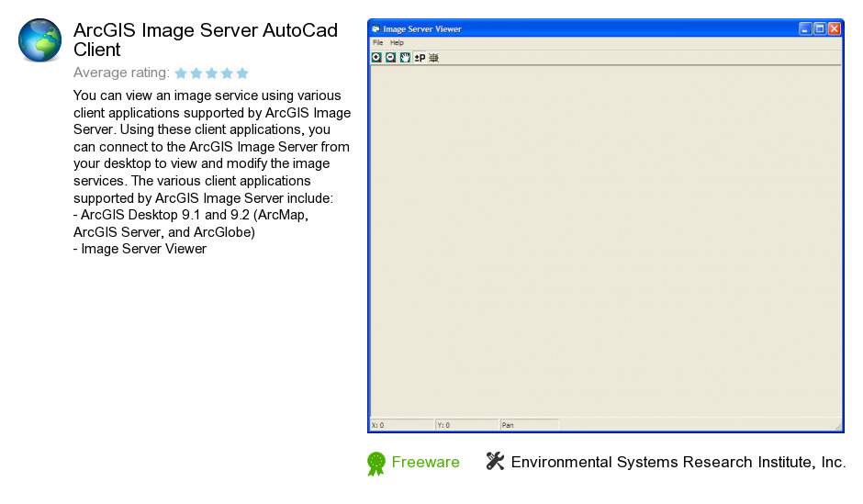Select the Zoom Out magnifier tool

pos(391,57)
